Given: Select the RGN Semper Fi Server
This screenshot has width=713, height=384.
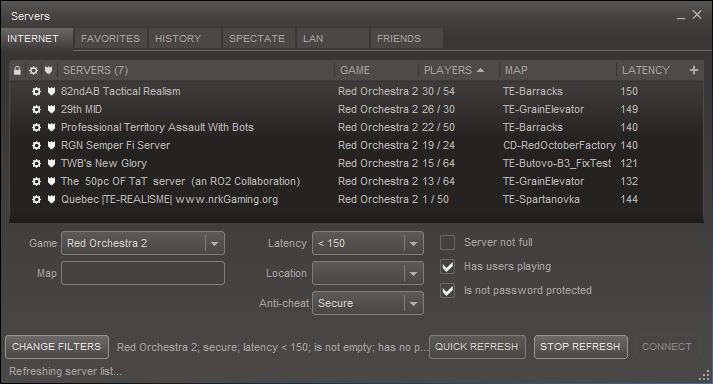Looking at the screenshot, I should (x=356, y=146).
